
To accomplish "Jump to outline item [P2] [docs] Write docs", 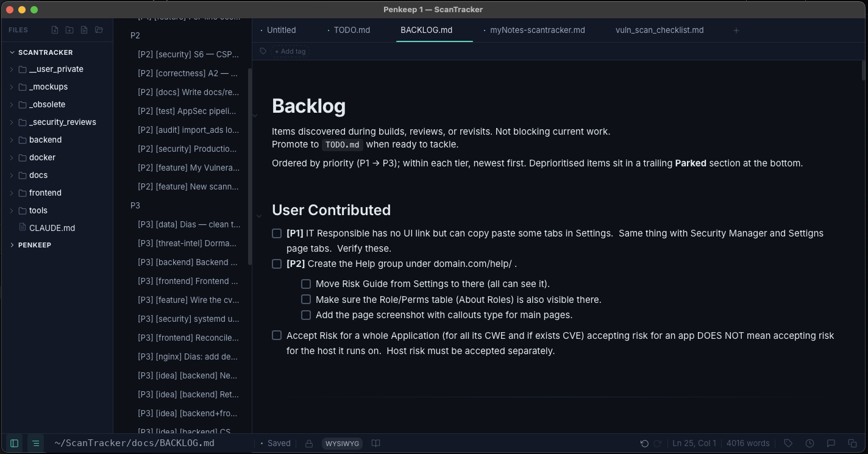I will click(x=188, y=92).
